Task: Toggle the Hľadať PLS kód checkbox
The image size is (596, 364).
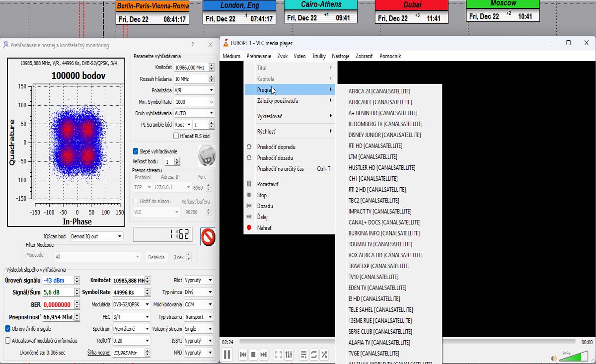Action: point(176,136)
